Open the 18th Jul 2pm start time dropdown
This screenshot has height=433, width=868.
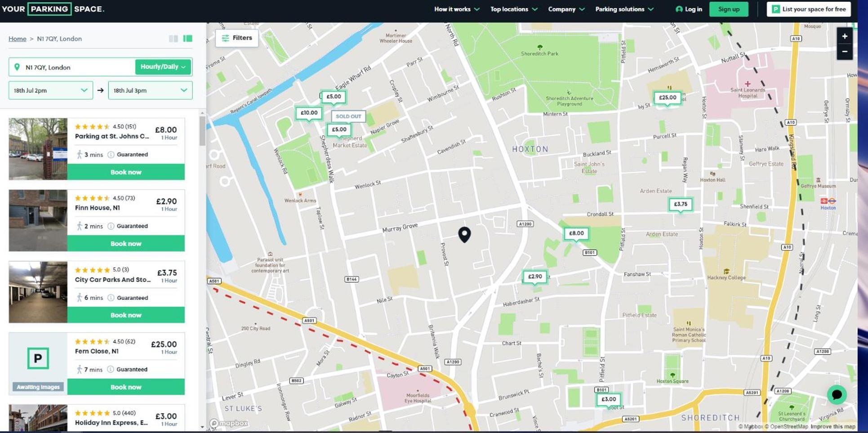(x=51, y=90)
